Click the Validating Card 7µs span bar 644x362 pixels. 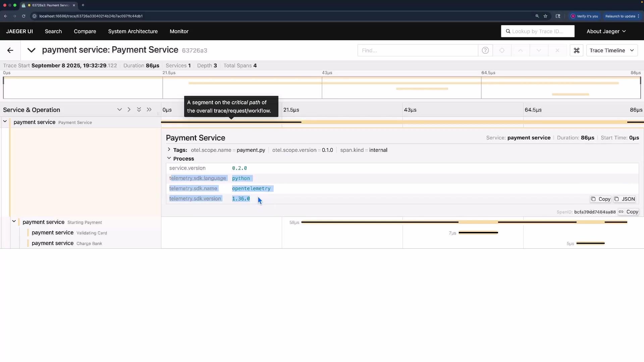point(478,233)
